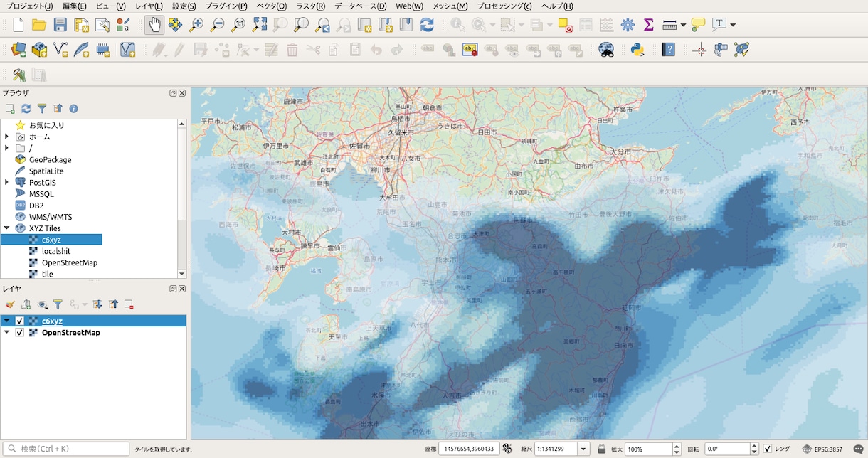The width and height of the screenshot is (868, 458).
Task: Open the Data Source Manager
Action: [x=18, y=50]
